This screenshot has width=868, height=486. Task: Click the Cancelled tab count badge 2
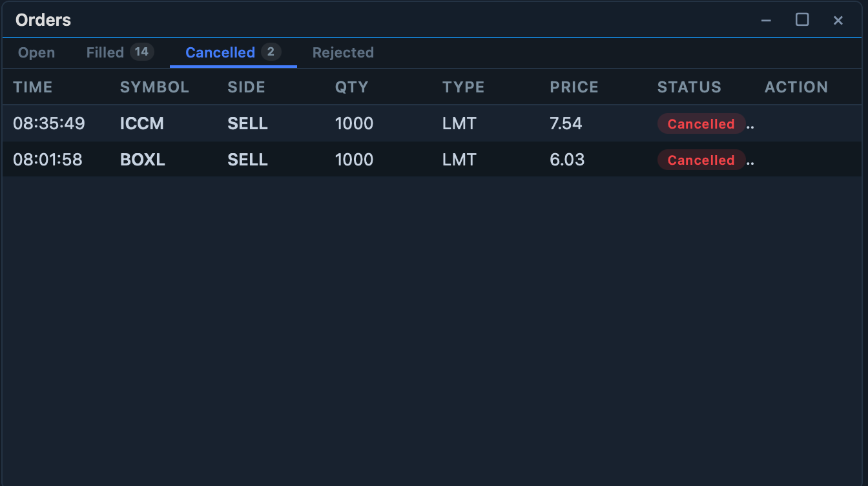click(271, 52)
